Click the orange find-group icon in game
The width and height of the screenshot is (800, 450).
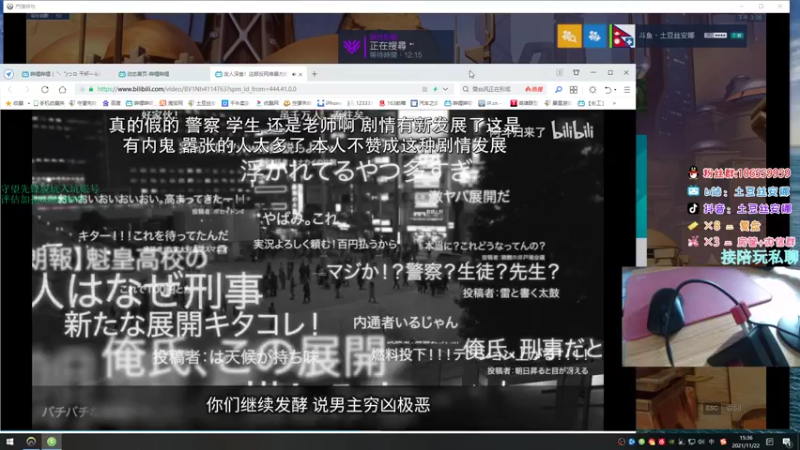569,36
